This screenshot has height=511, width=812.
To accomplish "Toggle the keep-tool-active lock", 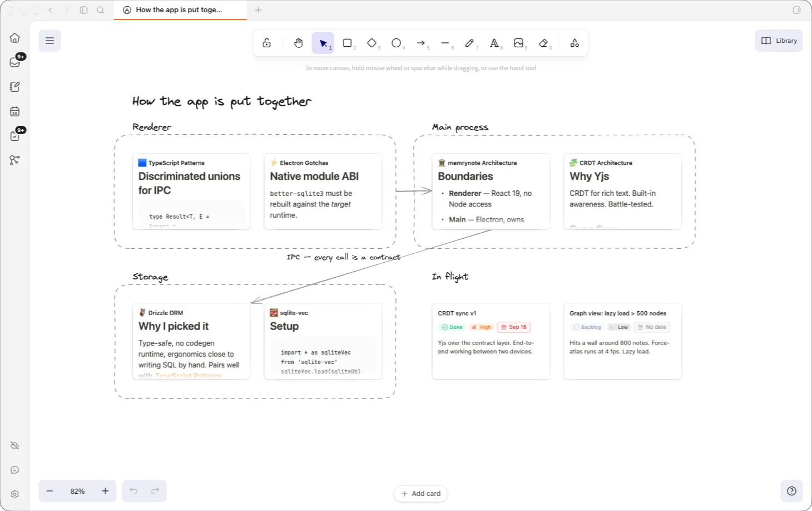I will pos(267,43).
